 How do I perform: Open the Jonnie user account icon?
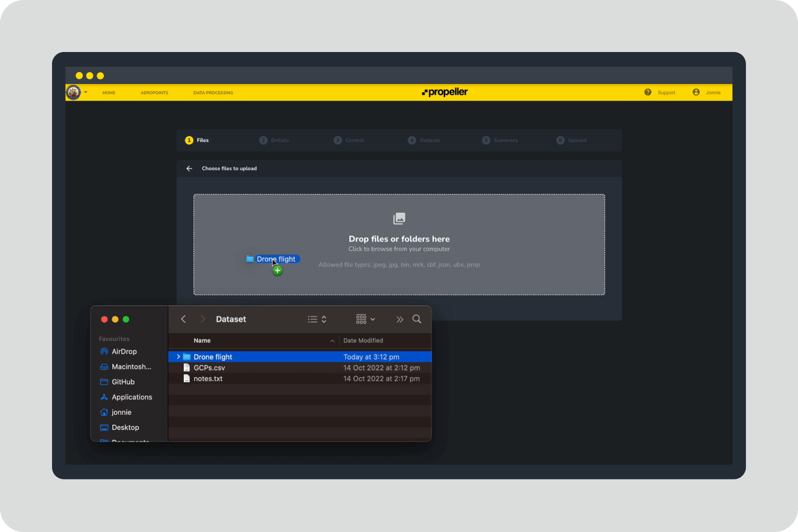pyautogui.click(x=696, y=92)
